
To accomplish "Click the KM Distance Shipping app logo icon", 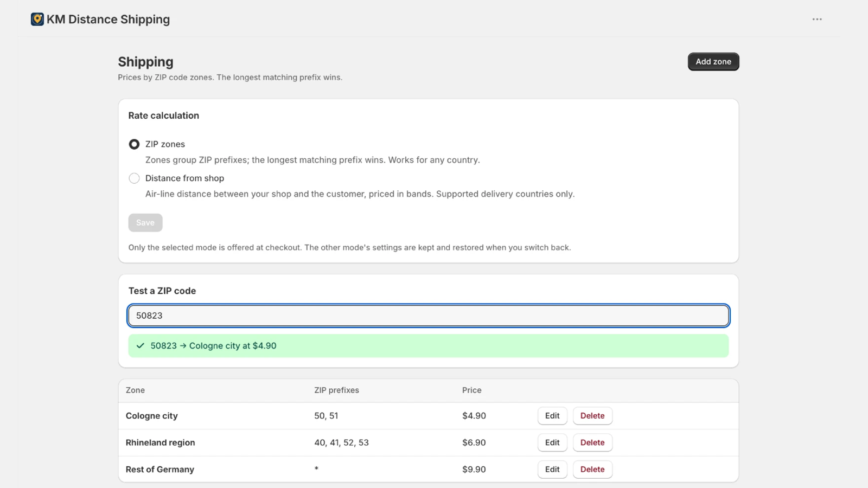I will [x=37, y=20].
